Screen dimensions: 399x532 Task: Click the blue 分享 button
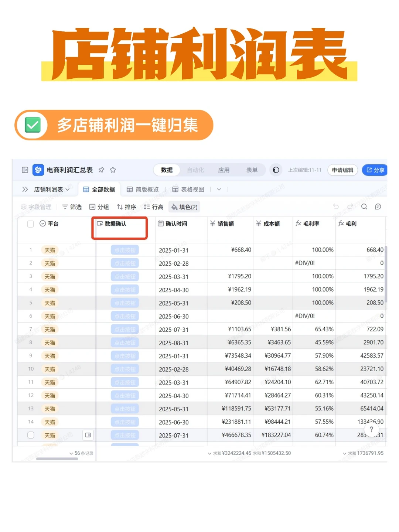(x=375, y=170)
